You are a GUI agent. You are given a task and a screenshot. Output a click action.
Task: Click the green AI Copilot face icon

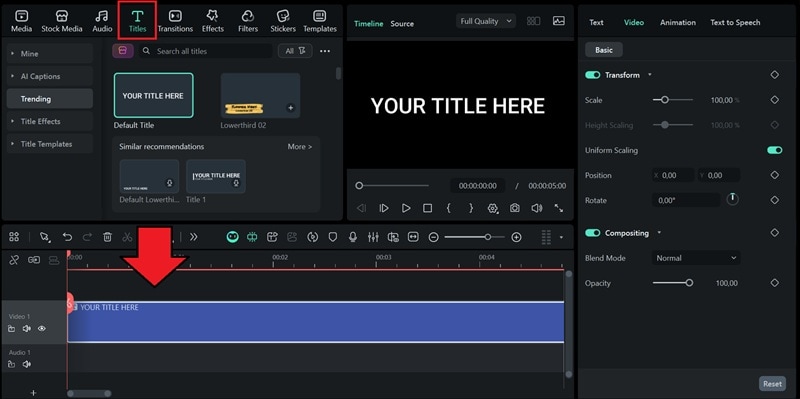tap(233, 237)
